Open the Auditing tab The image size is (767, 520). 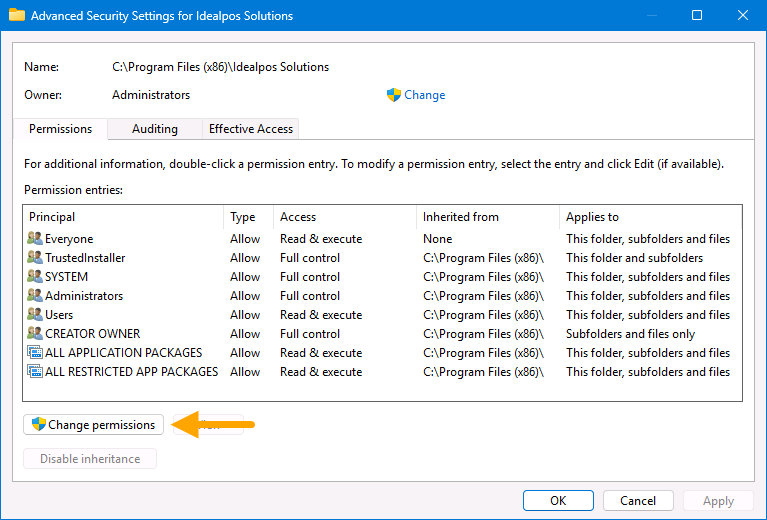pos(155,129)
